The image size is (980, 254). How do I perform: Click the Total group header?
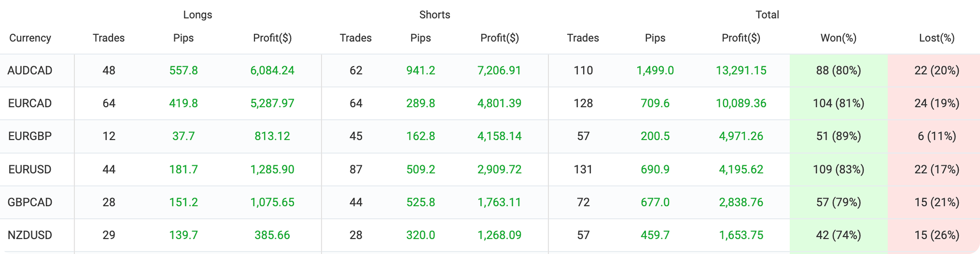[767, 14]
